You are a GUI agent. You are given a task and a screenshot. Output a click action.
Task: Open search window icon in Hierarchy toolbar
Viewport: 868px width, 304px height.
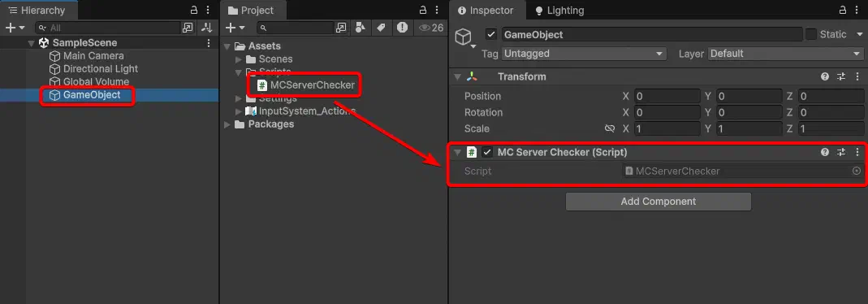(x=188, y=28)
